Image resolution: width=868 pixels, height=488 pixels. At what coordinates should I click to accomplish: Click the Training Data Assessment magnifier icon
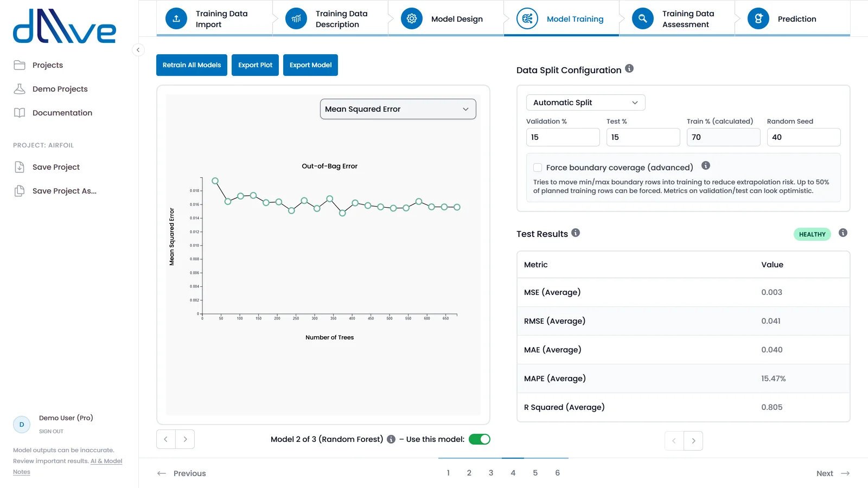point(643,18)
